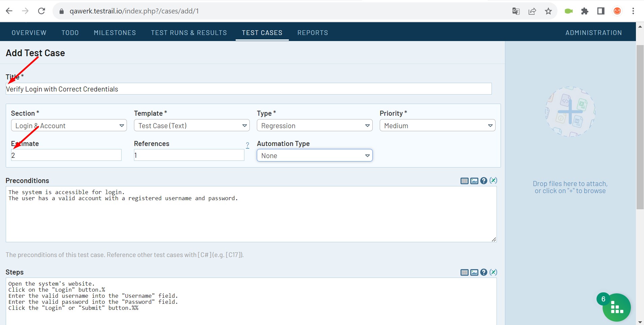Open the Type dropdown showing Regression

[315, 125]
